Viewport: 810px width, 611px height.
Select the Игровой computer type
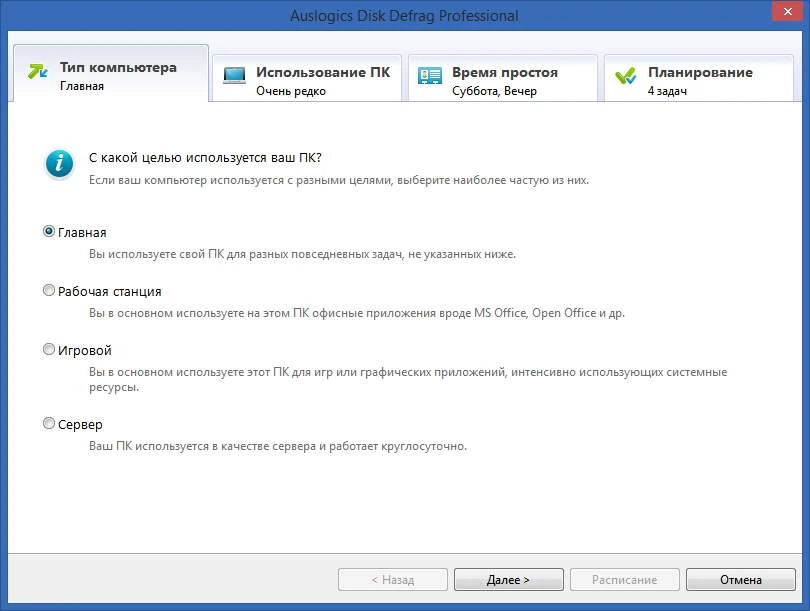point(49,349)
